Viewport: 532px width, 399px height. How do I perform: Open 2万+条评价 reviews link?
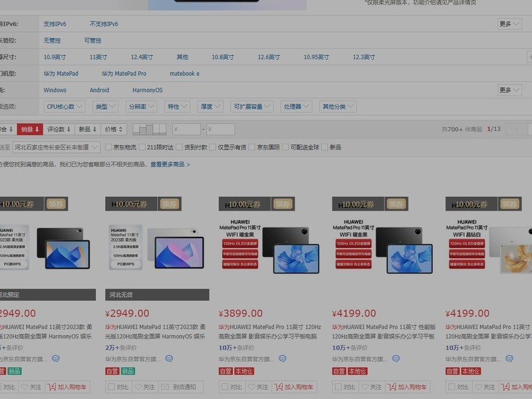tap(121, 348)
